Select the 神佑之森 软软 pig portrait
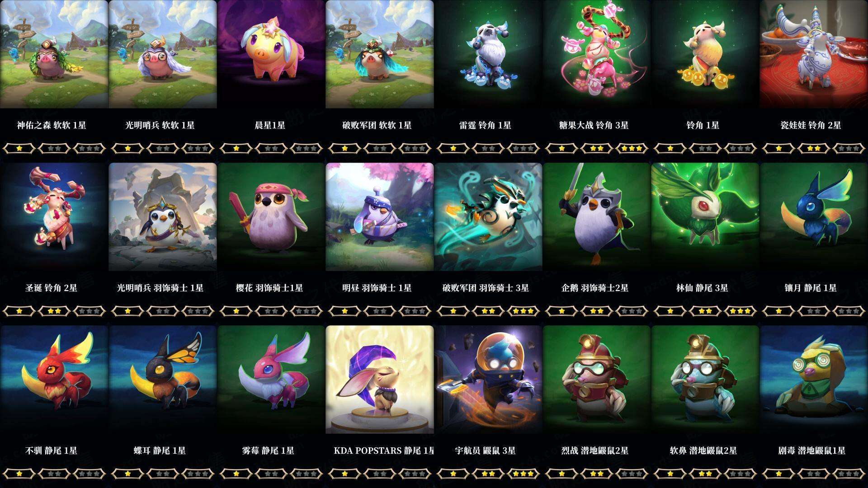This screenshot has width=868, height=488. [x=54, y=54]
